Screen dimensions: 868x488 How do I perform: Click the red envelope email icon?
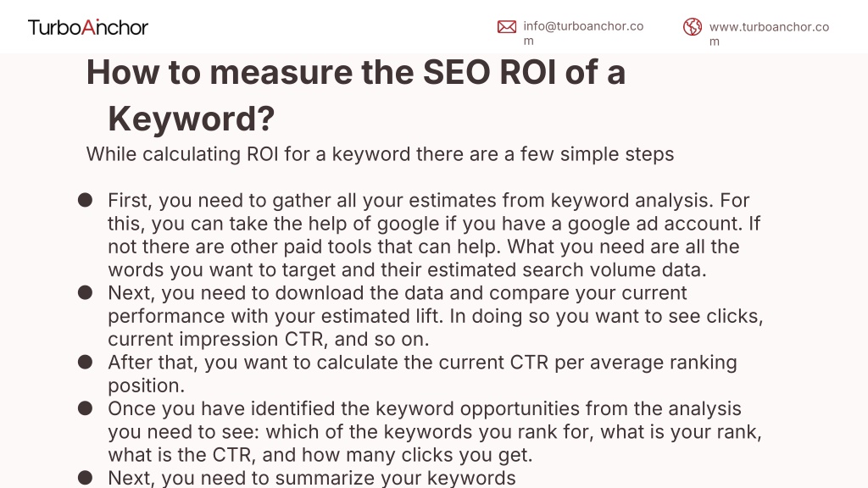click(x=507, y=26)
